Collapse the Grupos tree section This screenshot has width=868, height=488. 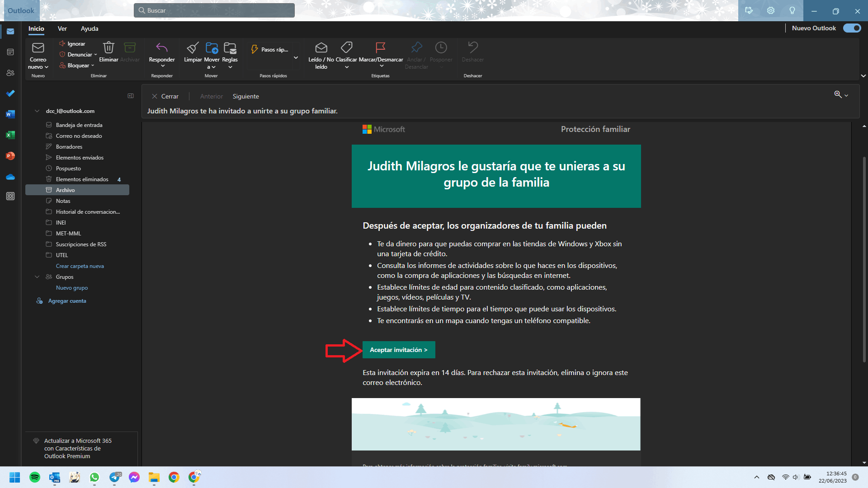37,277
